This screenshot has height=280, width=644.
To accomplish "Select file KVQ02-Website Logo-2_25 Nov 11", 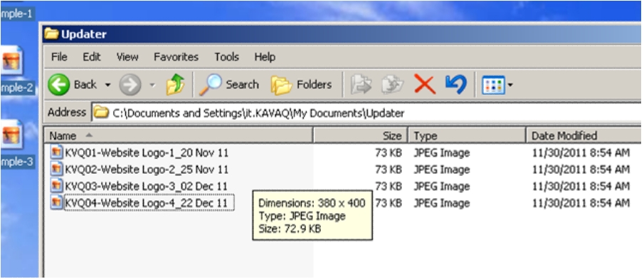I will tap(147, 170).
